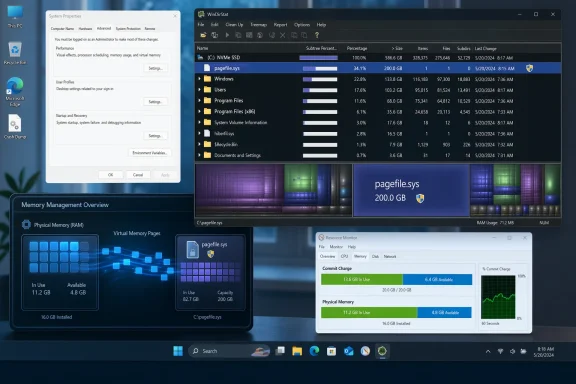Open the Treemap menu
The width and height of the screenshot is (576, 384).
point(259,25)
